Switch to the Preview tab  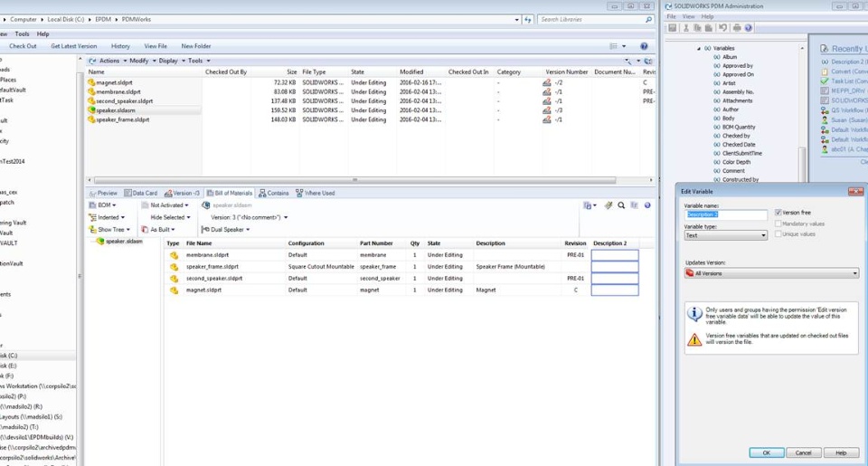coord(103,194)
